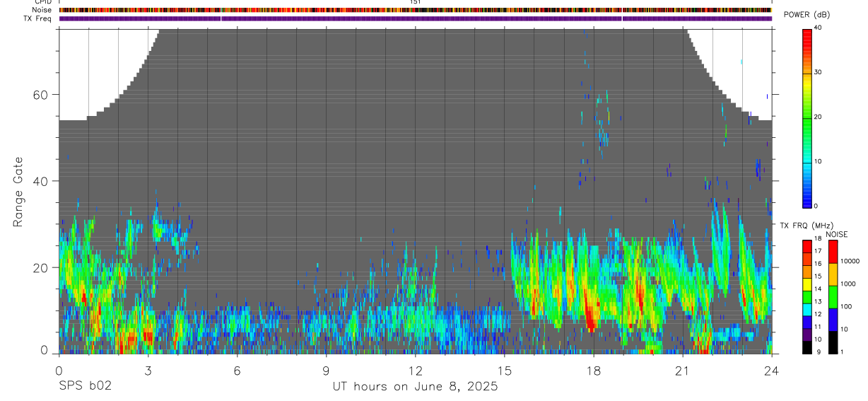Click the NOISE color scale bar

coord(833,296)
